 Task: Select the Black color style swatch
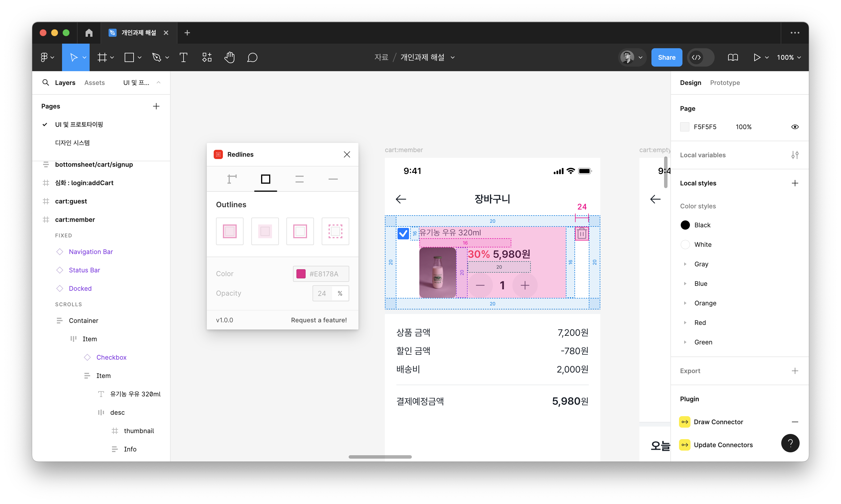pyautogui.click(x=685, y=225)
